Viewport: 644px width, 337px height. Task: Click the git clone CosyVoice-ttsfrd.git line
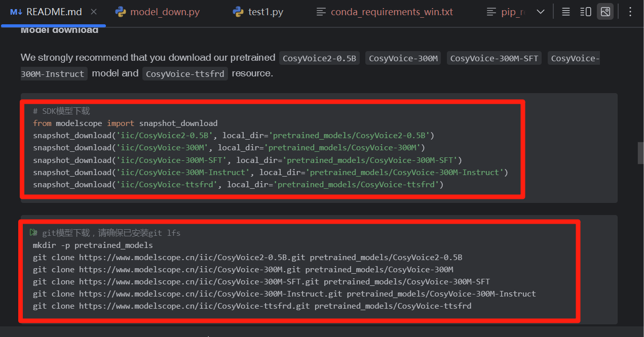(x=252, y=306)
